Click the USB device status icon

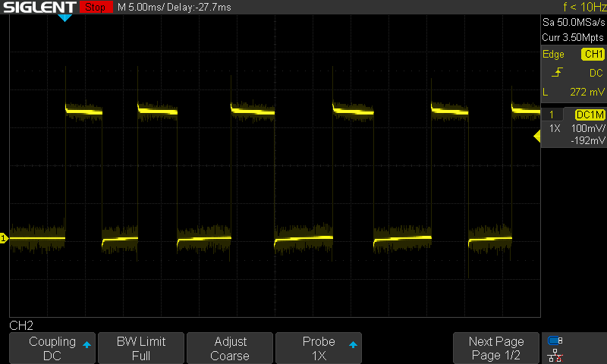[x=555, y=340]
